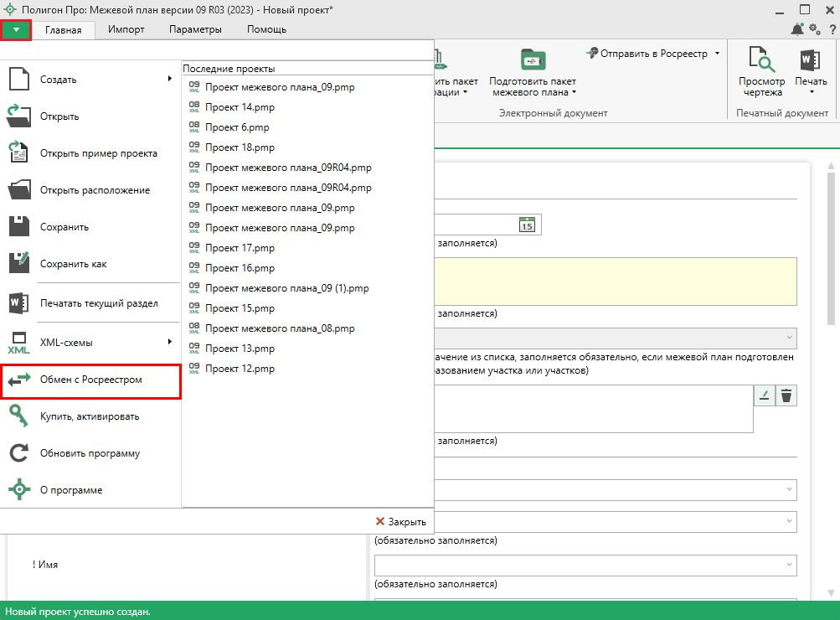
Task: Click the yellow multiline input field
Action: [616, 282]
